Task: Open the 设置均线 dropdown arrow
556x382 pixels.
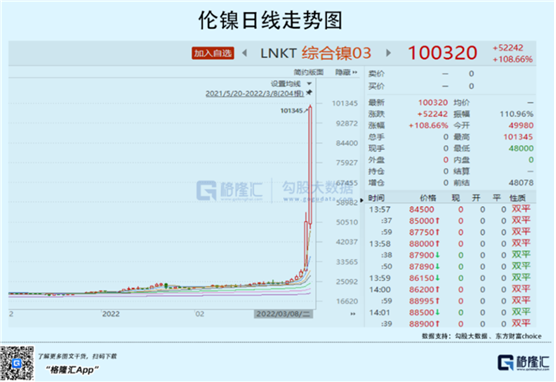Action: (309, 84)
